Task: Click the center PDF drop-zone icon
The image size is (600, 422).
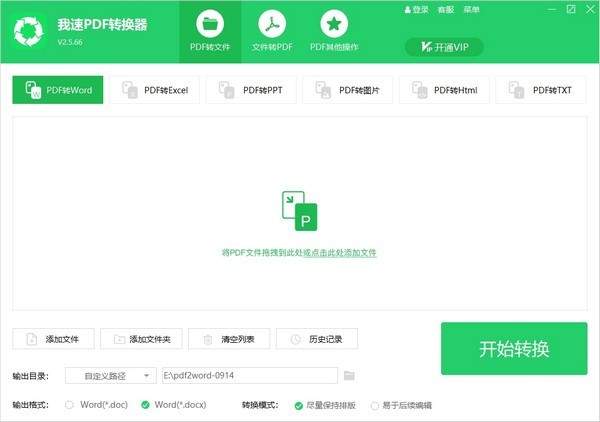Action: [299, 211]
